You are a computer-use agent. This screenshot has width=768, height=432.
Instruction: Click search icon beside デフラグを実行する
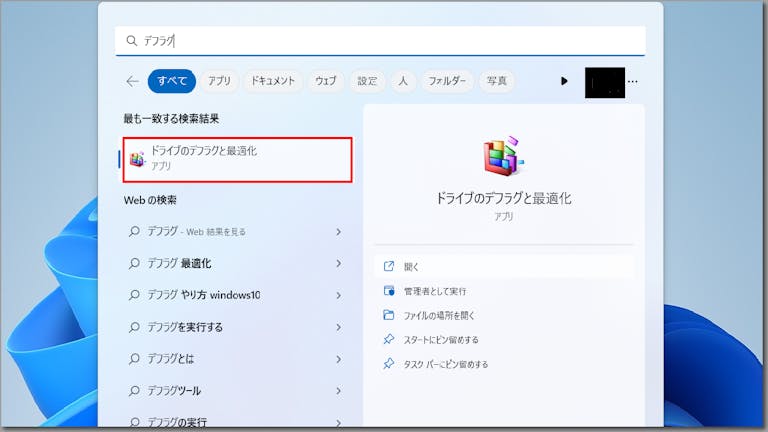tap(134, 327)
